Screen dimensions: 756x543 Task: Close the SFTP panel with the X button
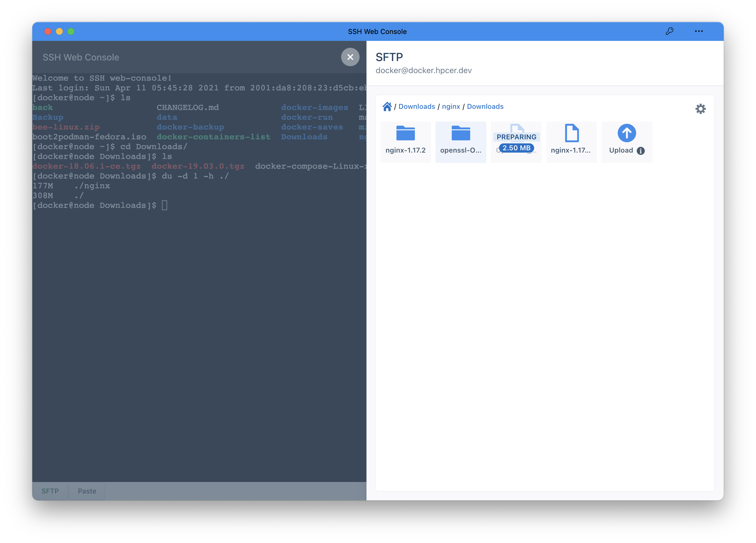(x=350, y=57)
